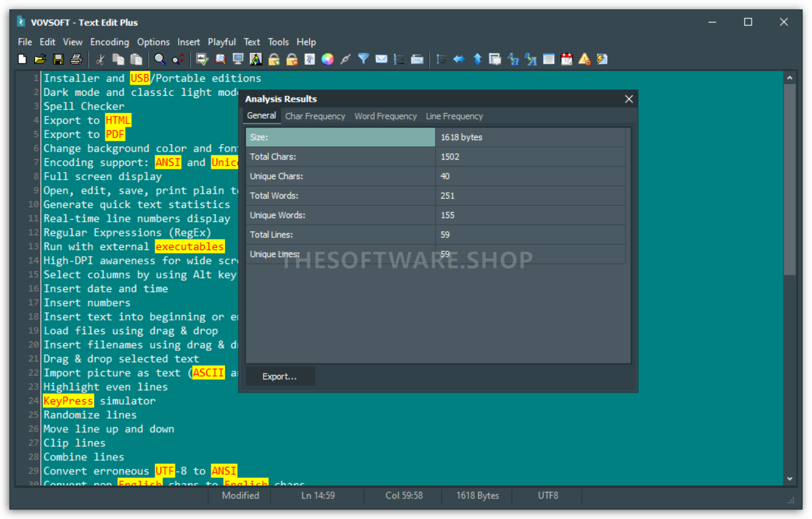This screenshot has height=519, width=812.
Task: Open the Insert menu
Action: click(x=188, y=42)
